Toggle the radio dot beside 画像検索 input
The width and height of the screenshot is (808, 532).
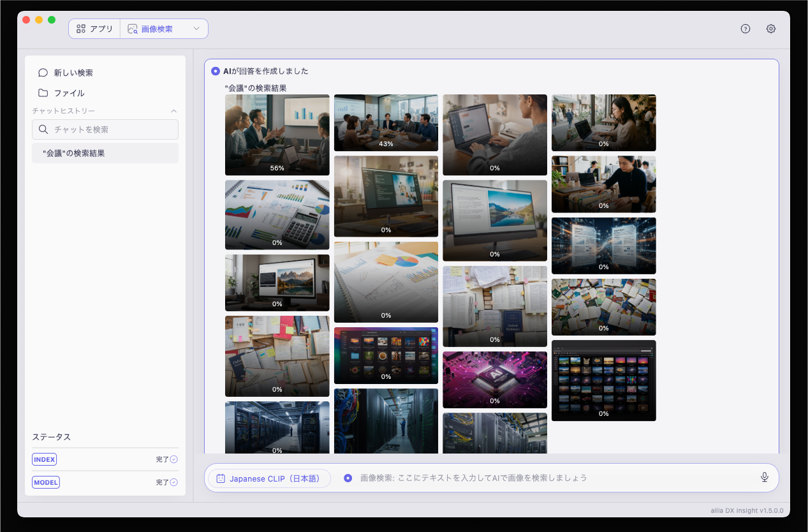(x=348, y=478)
